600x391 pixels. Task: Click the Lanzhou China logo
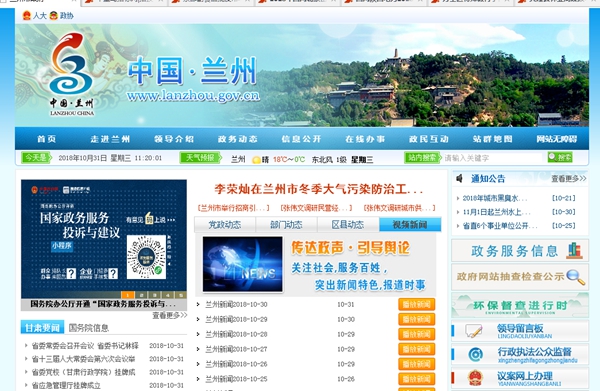[72, 73]
